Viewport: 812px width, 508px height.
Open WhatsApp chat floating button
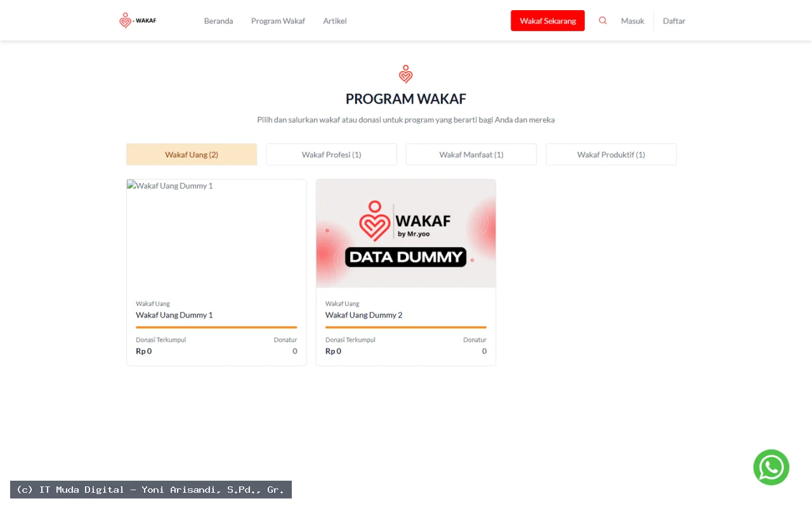(771, 467)
